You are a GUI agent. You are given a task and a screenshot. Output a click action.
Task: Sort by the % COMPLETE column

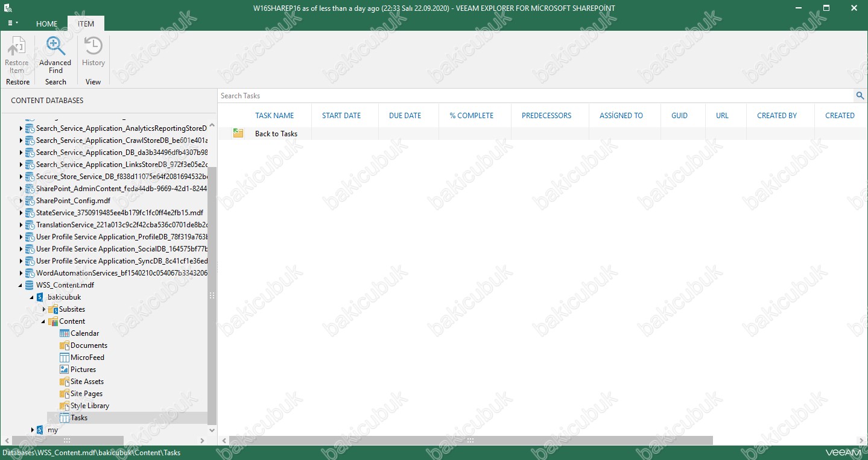click(x=472, y=116)
